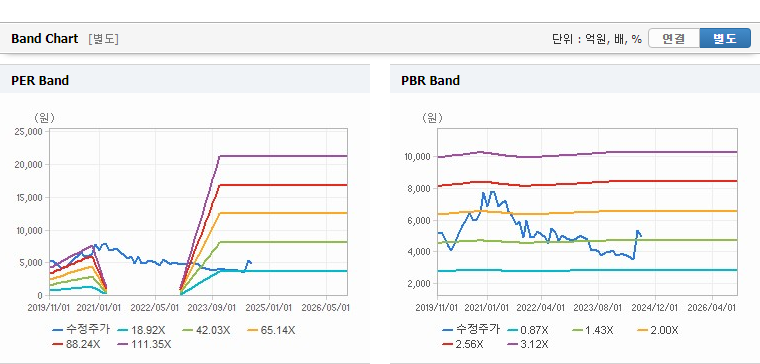Toggle 65.14X series in PER legend
The height and width of the screenshot is (364, 760).
(271, 330)
